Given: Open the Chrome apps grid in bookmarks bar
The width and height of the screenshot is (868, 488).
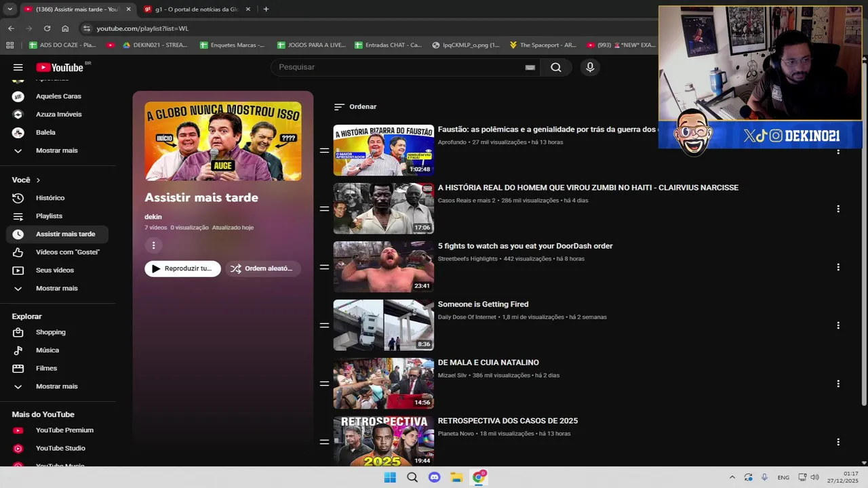Looking at the screenshot, I should [9, 45].
